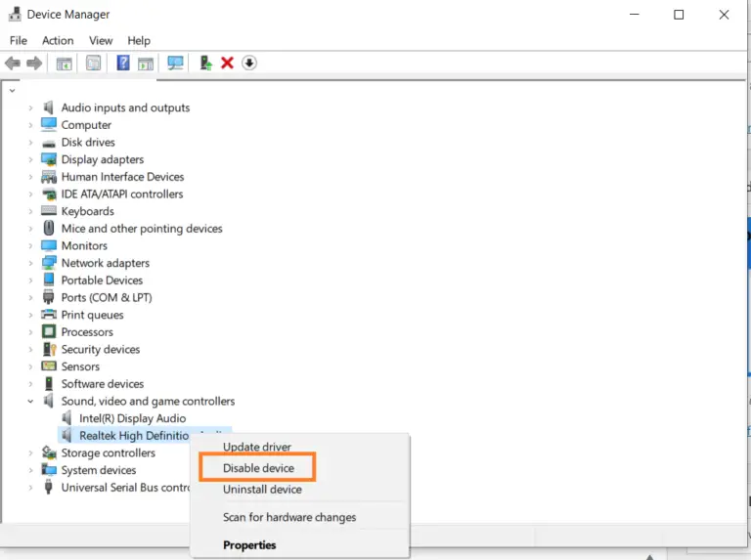Select the Keyboards tree item

pos(87,211)
